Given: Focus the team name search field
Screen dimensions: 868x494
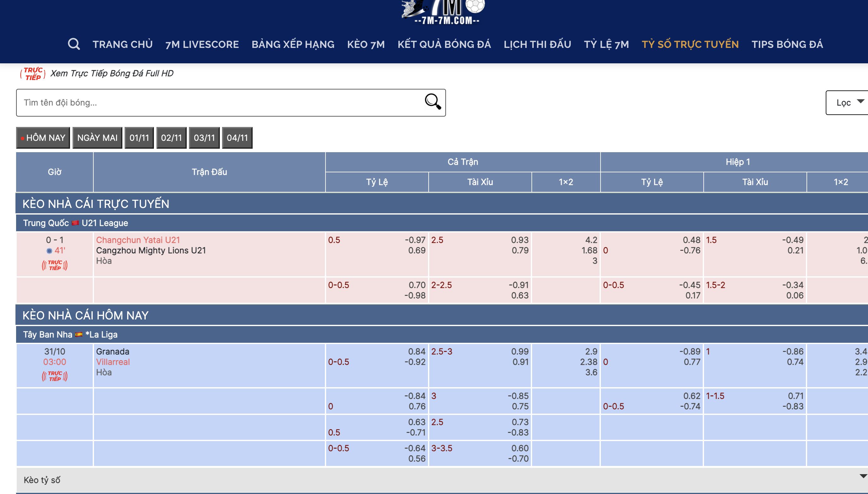Looking at the screenshot, I should tap(217, 102).
